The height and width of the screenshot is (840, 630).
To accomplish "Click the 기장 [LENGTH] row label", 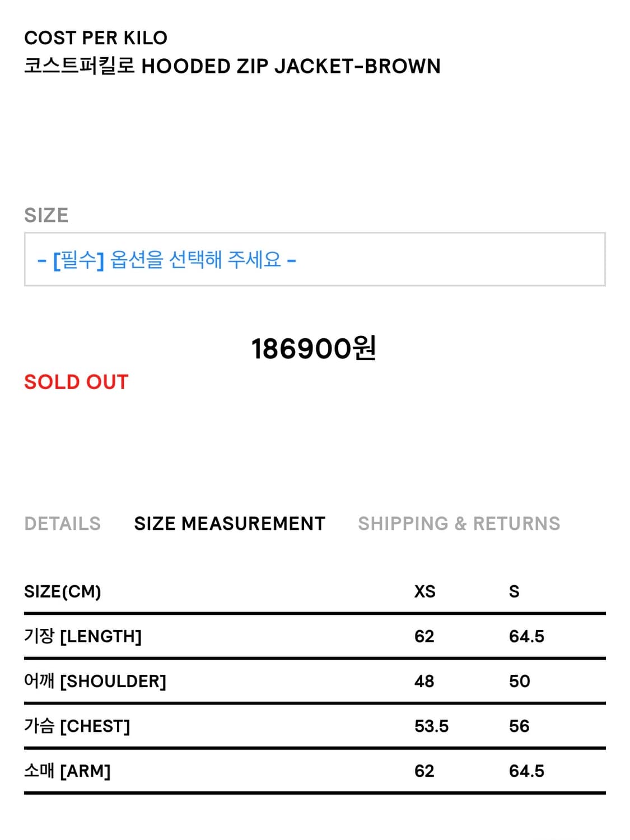I will point(84,636).
